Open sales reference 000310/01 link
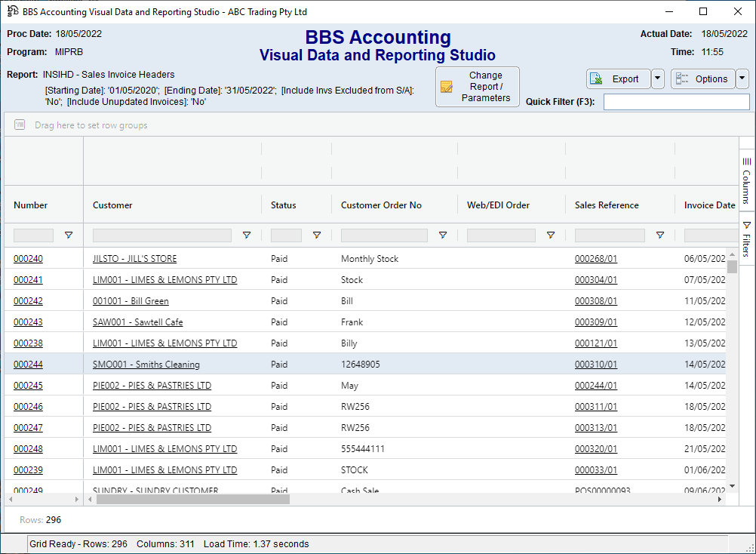The width and height of the screenshot is (756, 554). pyautogui.click(x=595, y=365)
